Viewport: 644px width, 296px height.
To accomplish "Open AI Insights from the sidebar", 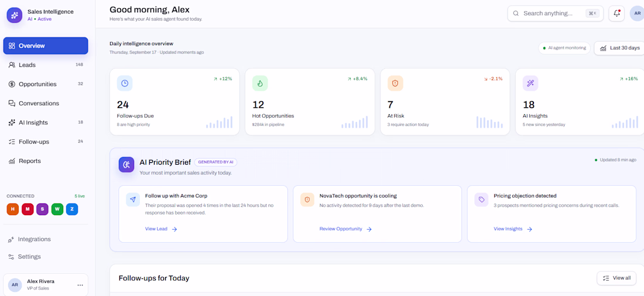I will point(46,123).
